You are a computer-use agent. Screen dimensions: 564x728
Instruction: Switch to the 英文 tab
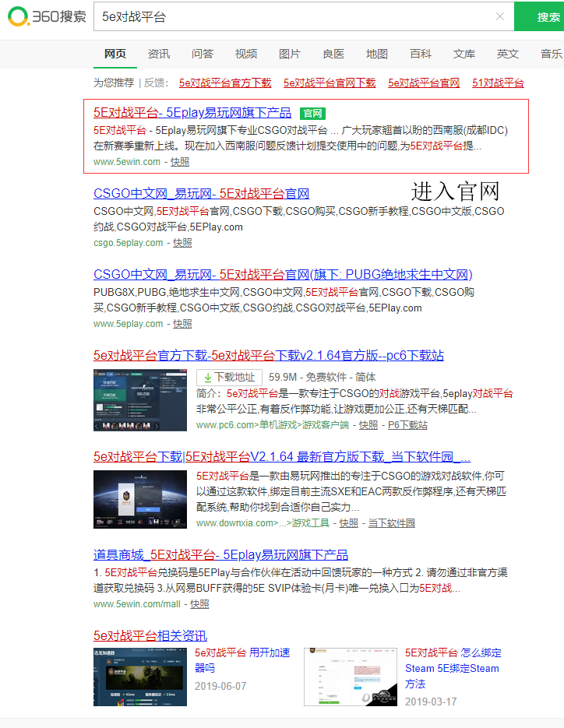point(508,54)
